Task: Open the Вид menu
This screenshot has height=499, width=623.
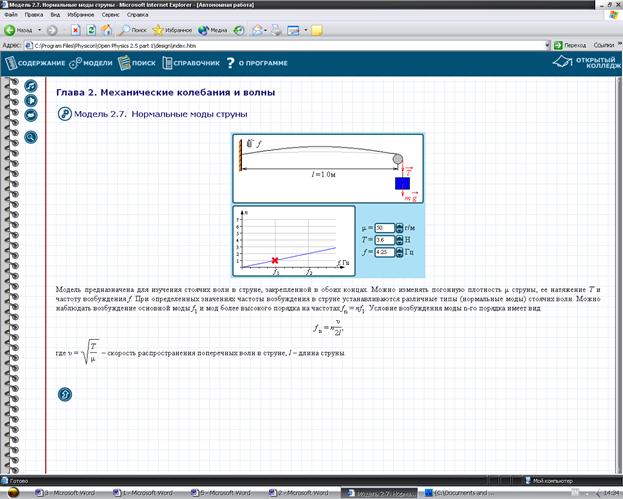Action: (55, 15)
